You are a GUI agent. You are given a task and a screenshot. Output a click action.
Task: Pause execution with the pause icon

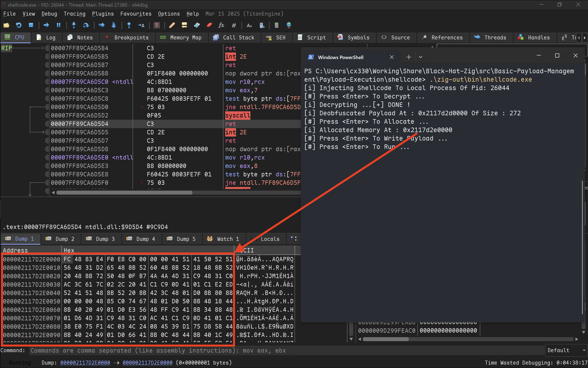tap(59, 25)
